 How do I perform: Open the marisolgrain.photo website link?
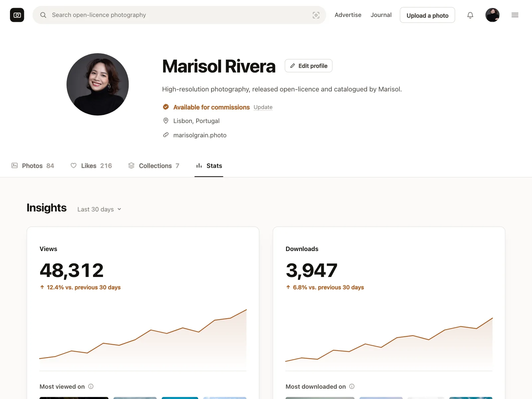pyautogui.click(x=200, y=135)
